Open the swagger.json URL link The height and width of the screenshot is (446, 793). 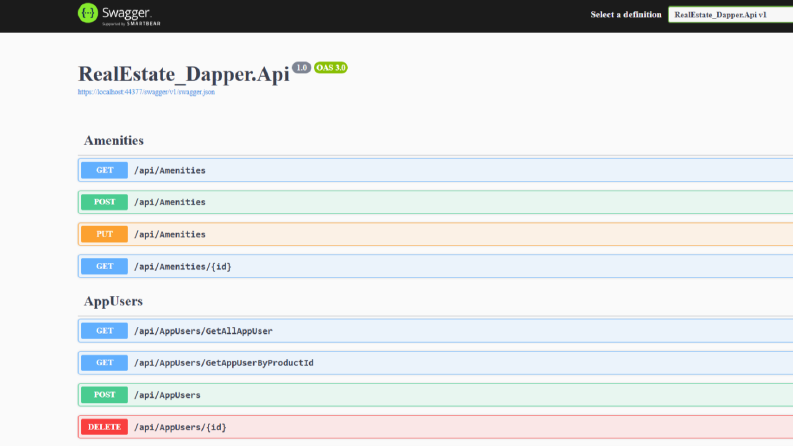[146, 92]
